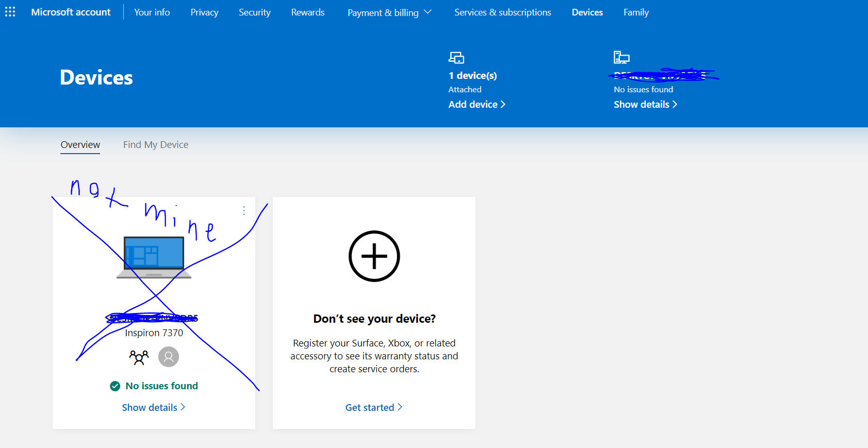868x448 pixels.
Task: Click the attached devices icon in header
Action: pos(456,57)
